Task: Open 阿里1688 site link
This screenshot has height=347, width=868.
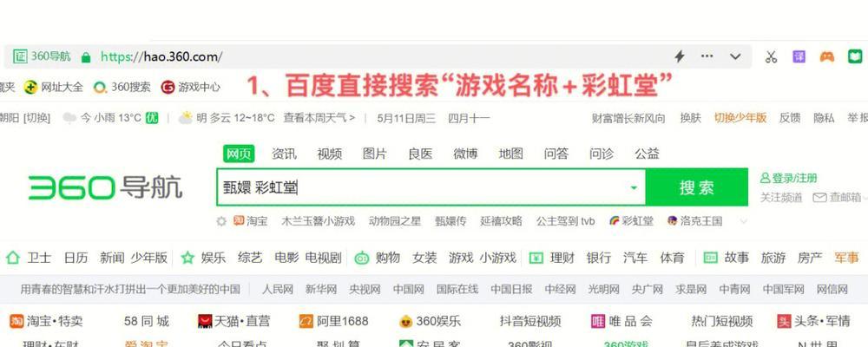Action: tap(334, 321)
